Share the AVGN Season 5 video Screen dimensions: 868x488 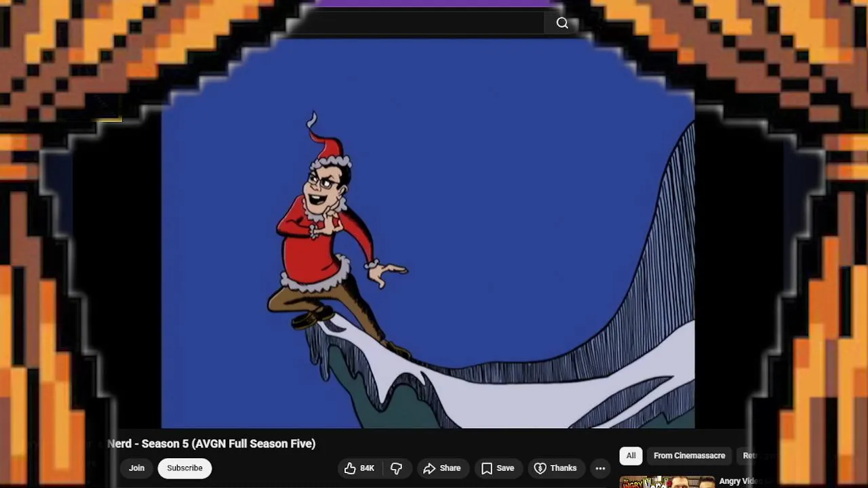(x=441, y=468)
